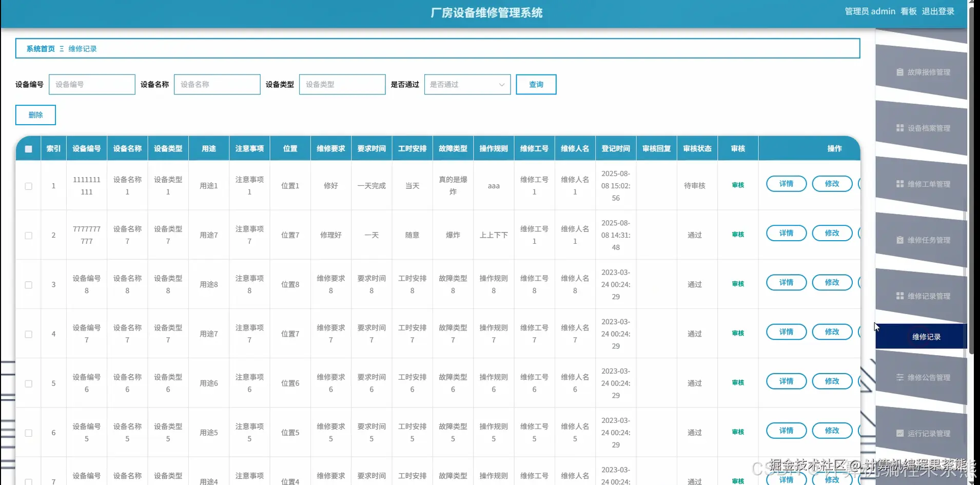
Task: Click cell 真的是爆炸 in row 1
Action: tap(453, 186)
